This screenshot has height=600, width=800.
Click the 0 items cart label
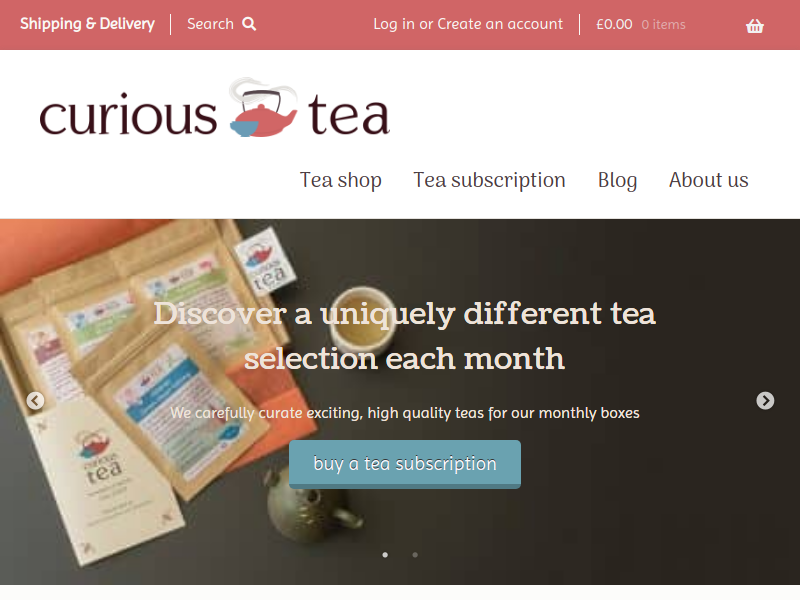(663, 24)
